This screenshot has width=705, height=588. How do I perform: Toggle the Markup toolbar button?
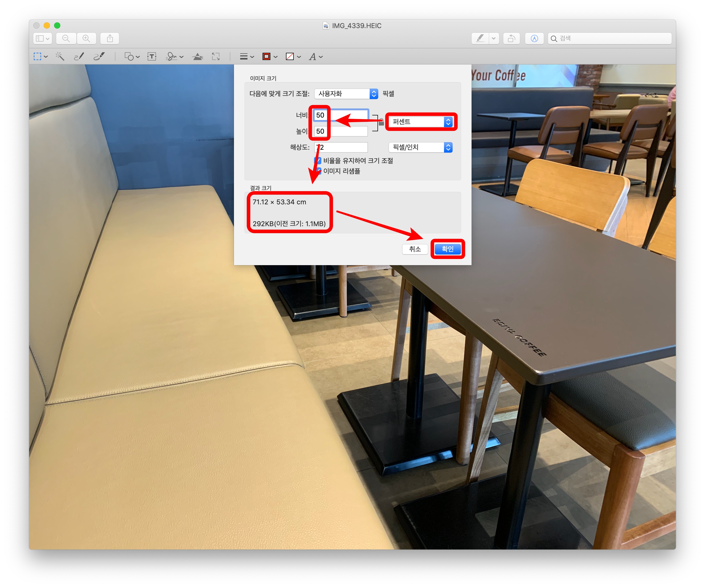click(x=534, y=38)
